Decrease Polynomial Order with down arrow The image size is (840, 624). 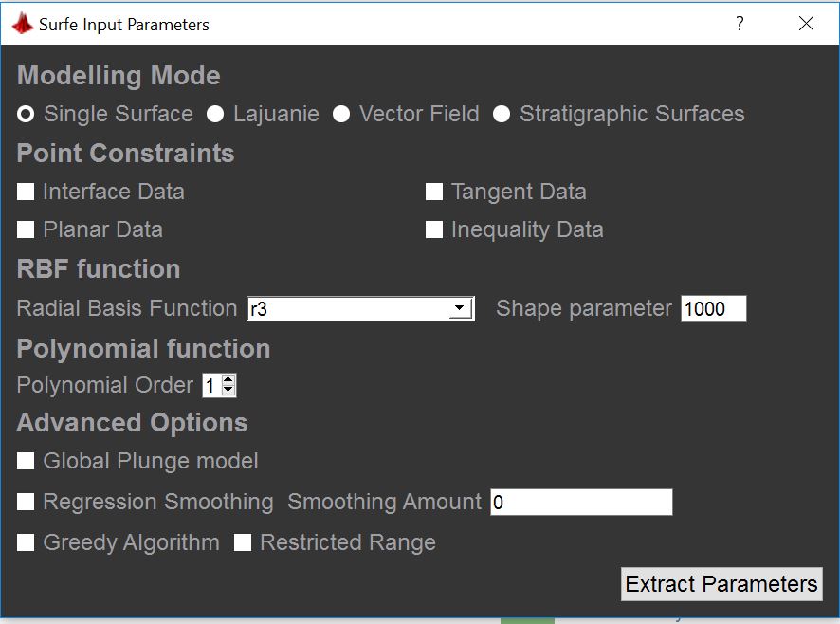click(x=228, y=390)
